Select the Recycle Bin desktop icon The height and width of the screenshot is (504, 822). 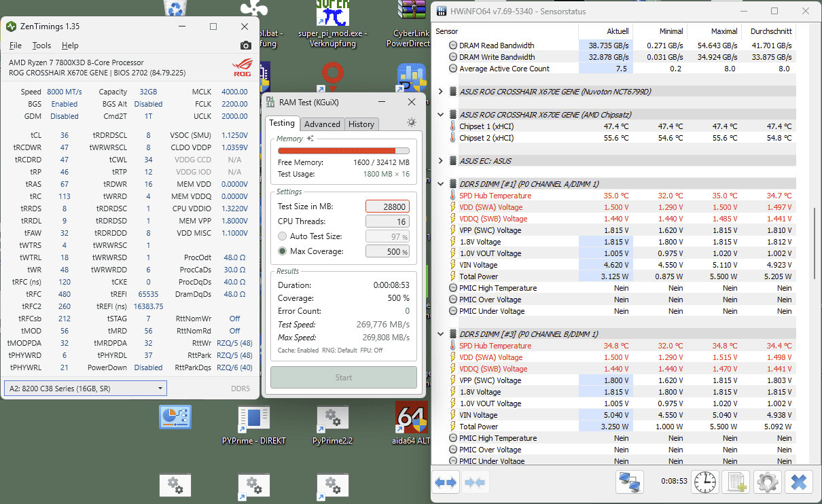[176, 9]
